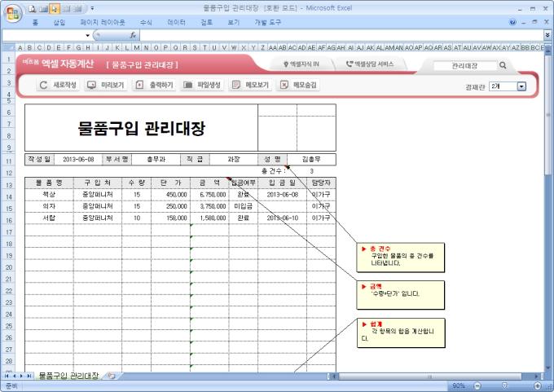This screenshot has width=554, height=392.
Task: Select the 김총무 name cell
Action: pos(311,160)
